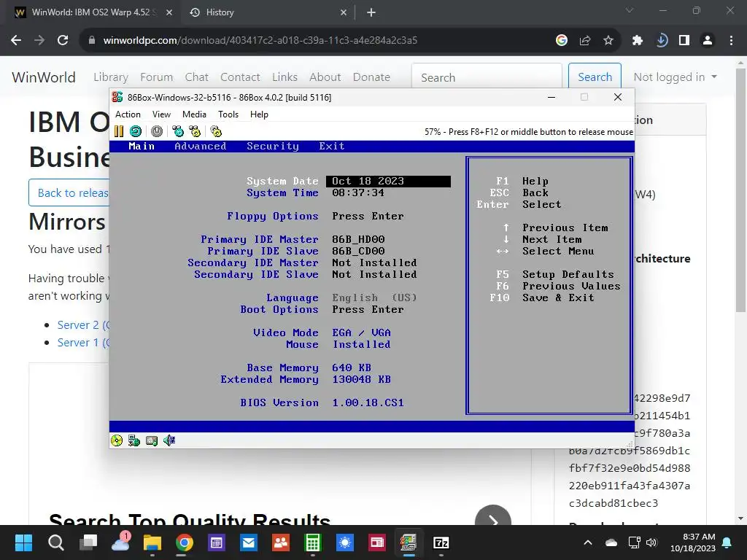Go back in Chrome history

click(16, 41)
